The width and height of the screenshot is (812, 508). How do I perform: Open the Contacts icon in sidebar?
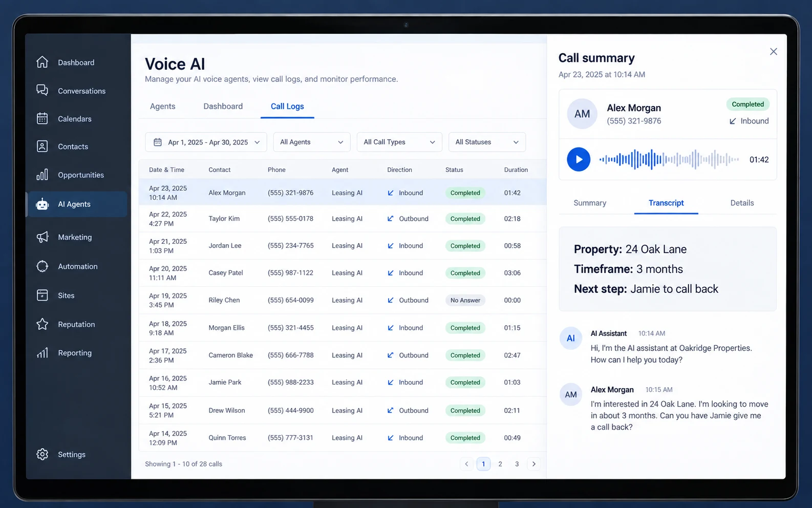(42, 146)
